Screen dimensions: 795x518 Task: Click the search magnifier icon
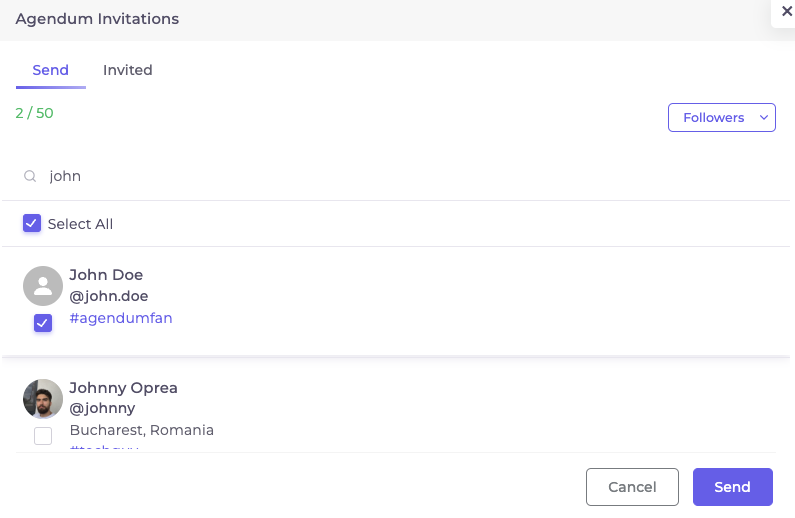coord(31,176)
